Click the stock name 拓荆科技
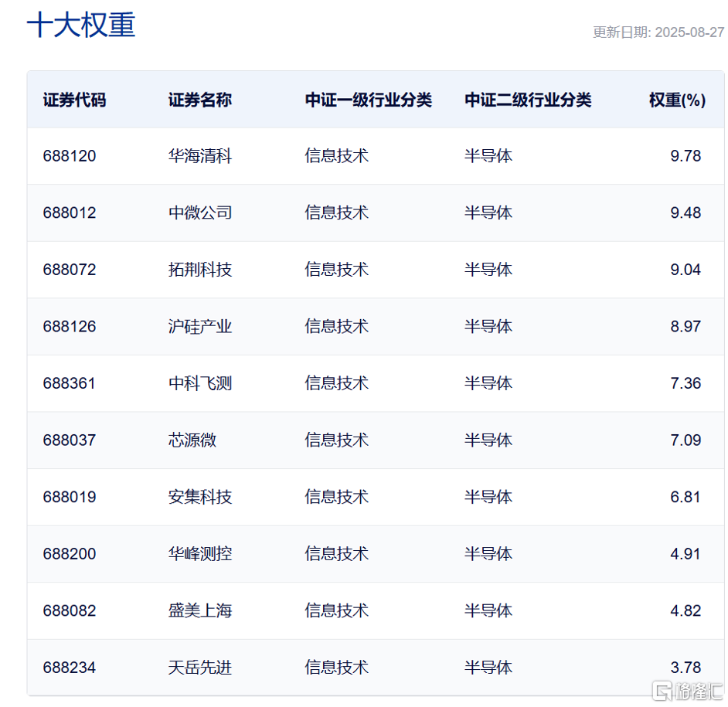 (x=200, y=270)
